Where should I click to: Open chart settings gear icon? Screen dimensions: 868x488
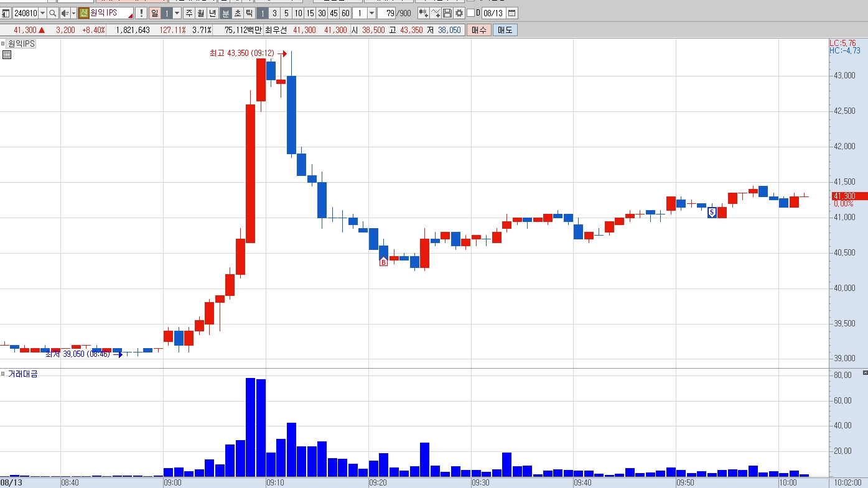click(459, 13)
